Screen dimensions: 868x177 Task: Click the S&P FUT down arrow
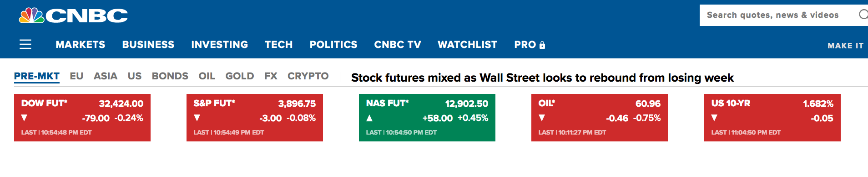click(x=197, y=118)
